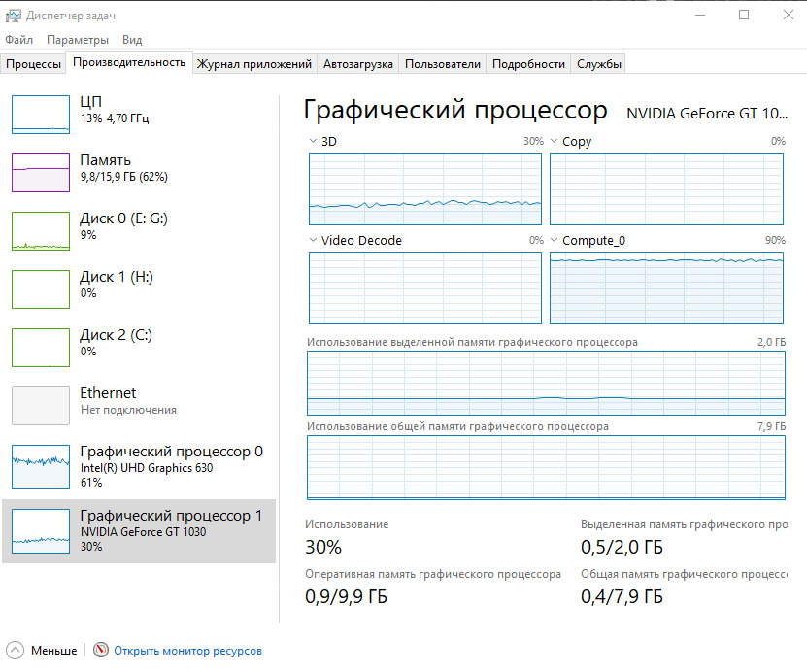
Task: Open the Параметры menu
Action: click(x=78, y=40)
